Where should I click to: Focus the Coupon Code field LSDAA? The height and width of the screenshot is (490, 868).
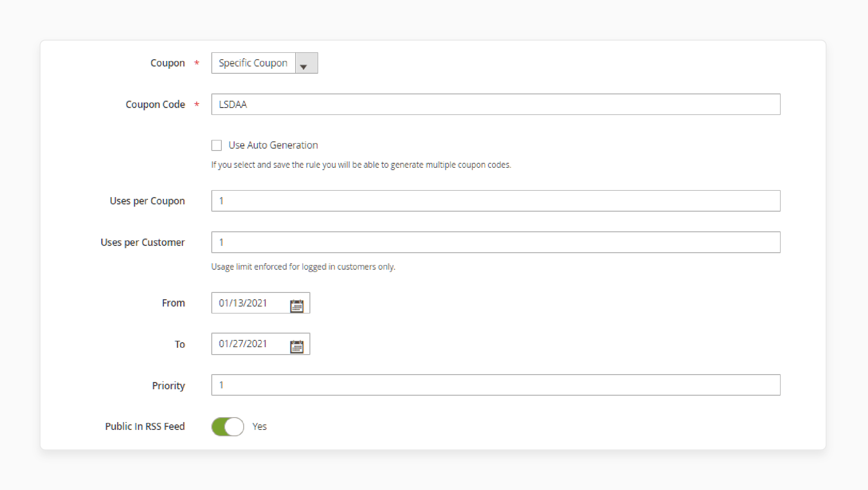496,104
